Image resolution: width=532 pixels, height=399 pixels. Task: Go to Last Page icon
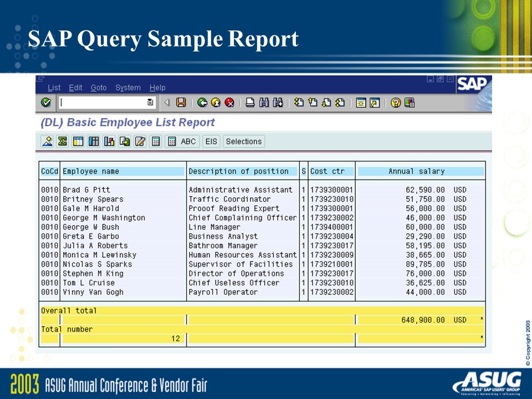(x=340, y=103)
